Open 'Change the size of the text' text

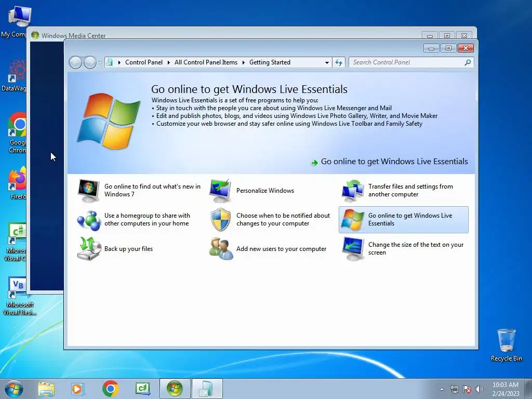click(x=416, y=249)
